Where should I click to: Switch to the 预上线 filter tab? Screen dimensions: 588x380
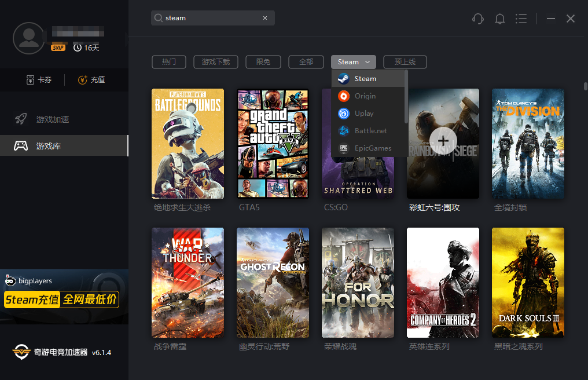(405, 62)
